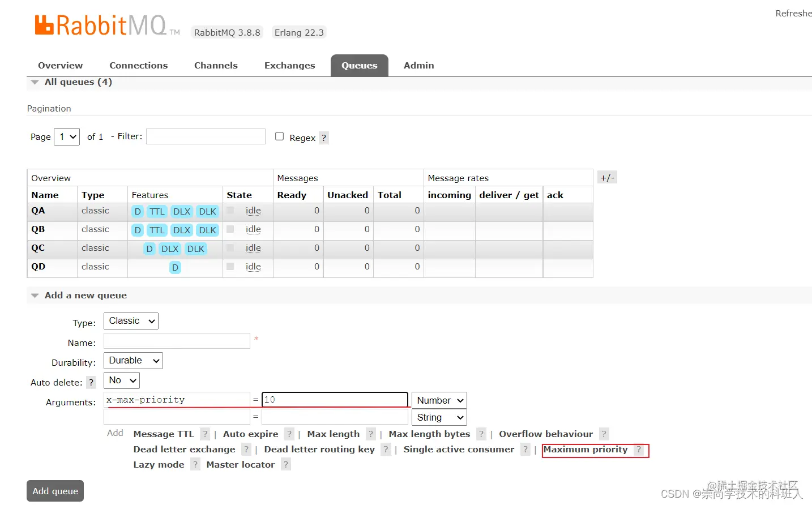
Task: Click the DLK badge of queue QA
Action: coord(208,212)
